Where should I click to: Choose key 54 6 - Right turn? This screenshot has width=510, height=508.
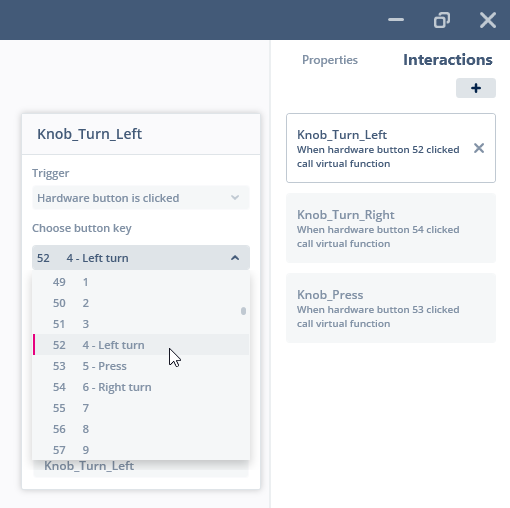(x=141, y=387)
